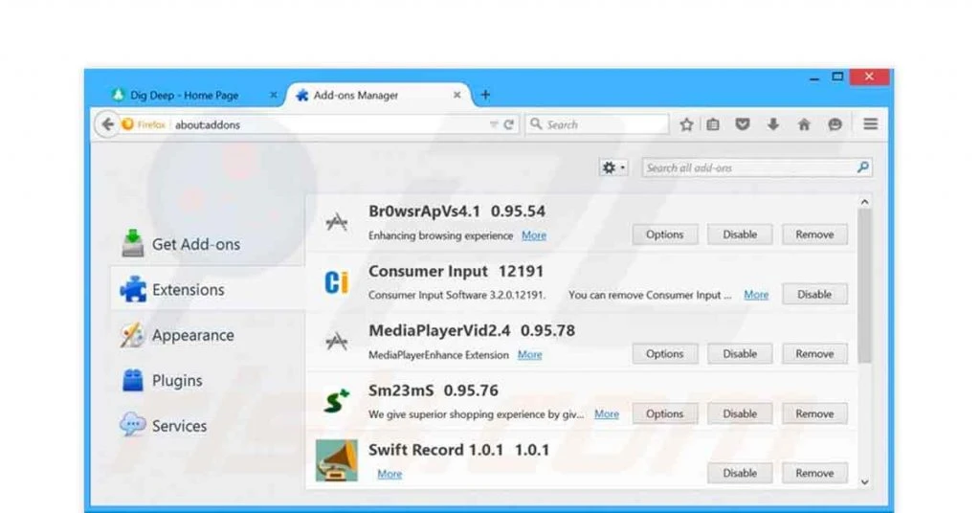Go back with the back arrow button
980x513 pixels.
tap(107, 124)
